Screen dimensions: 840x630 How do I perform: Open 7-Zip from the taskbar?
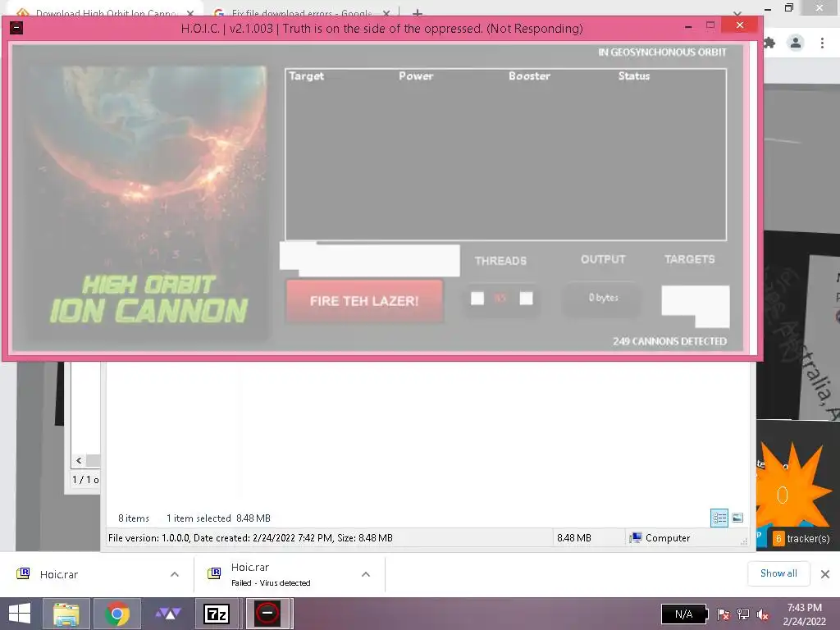click(217, 614)
